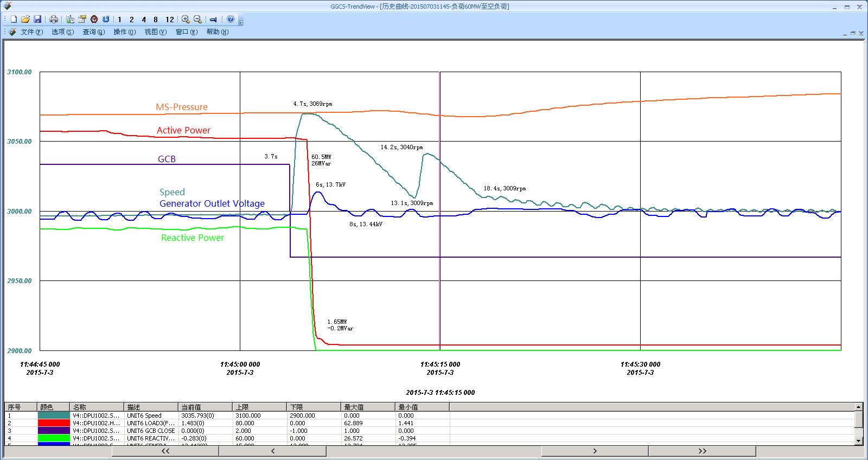Select the UNIT6 GCB CLOSE description cell
Image resolution: width=868 pixels, height=460 pixels.
pos(151,431)
